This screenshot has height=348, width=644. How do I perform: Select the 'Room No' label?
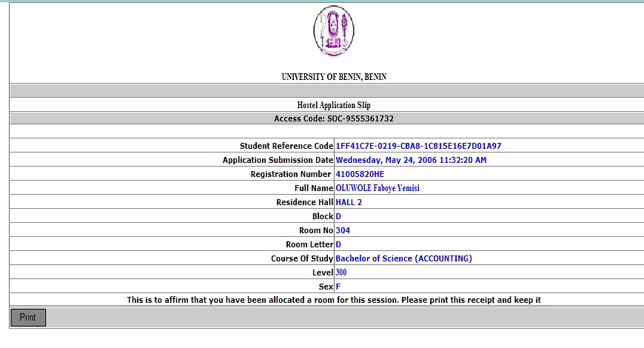pos(316,230)
